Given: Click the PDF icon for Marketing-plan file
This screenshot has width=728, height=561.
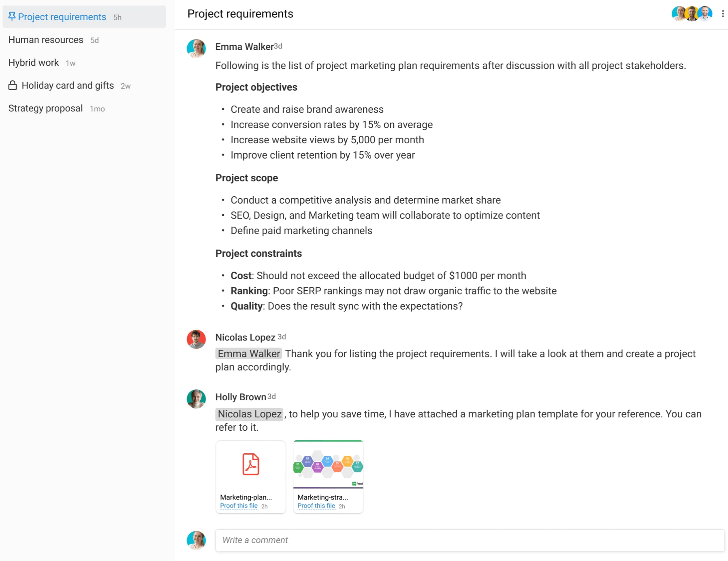Looking at the screenshot, I should (251, 464).
